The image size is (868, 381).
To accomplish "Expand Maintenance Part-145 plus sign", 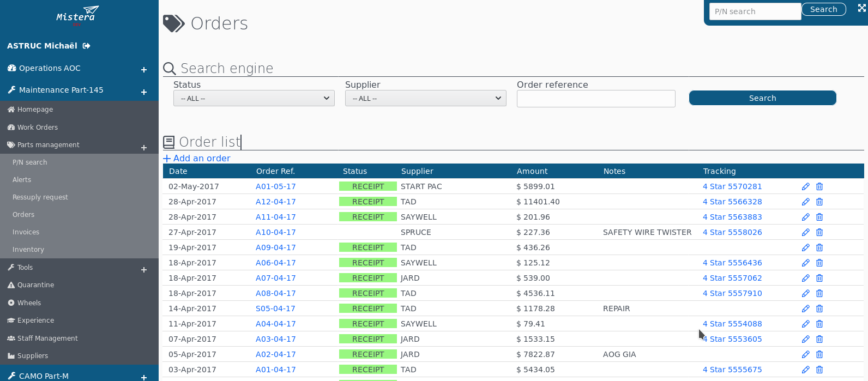I will [x=144, y=92].
